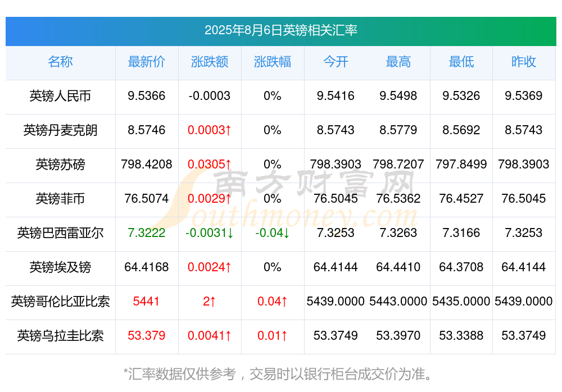Select the 涨跌额 column header
Image resolution: width=562 pixels, height=392 pixels.
210,62
